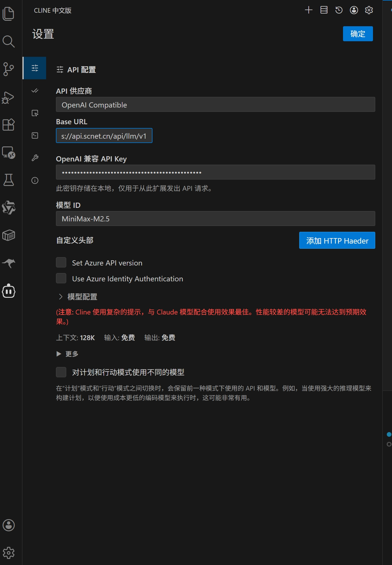
Task: Click the Base URL input field
Action: [104, 136]
